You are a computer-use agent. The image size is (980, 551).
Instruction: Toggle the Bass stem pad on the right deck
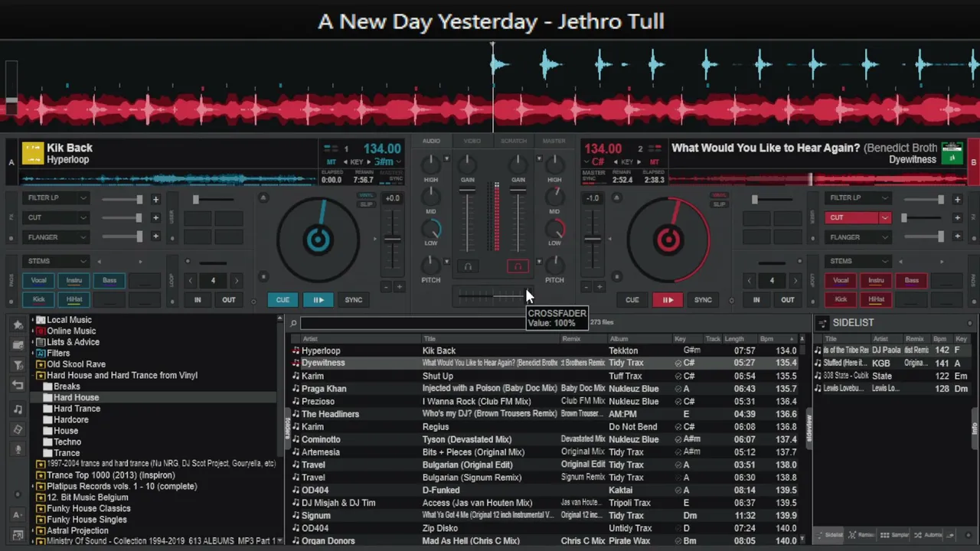pyautogui.click(x=912, y=281)
